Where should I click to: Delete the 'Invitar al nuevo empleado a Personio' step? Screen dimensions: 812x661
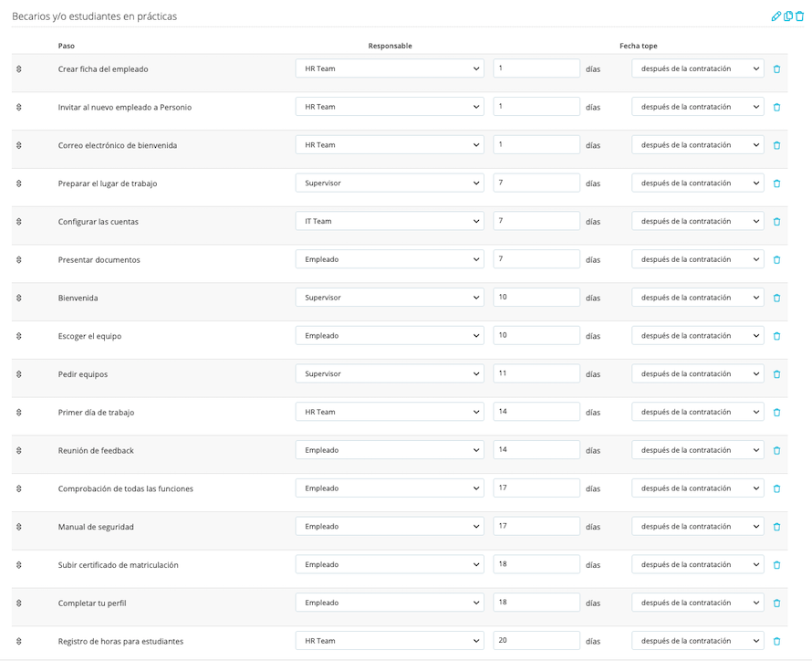[776, 107]
